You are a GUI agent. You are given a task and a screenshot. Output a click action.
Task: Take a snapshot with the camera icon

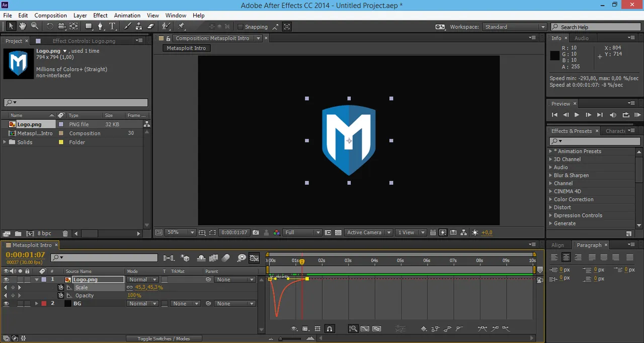tap(256, 232)
